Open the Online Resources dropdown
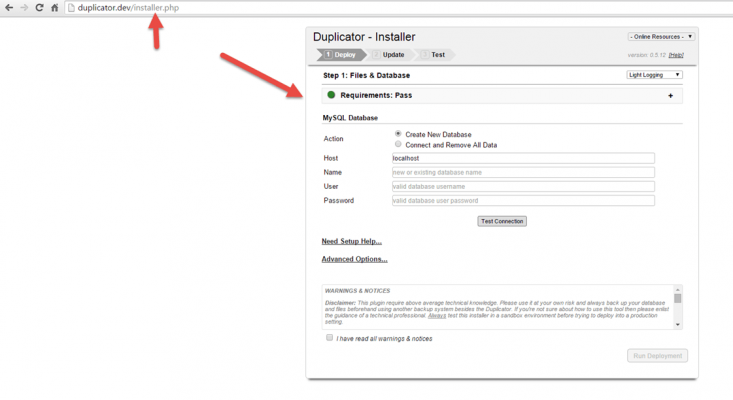 click(660, 37)
